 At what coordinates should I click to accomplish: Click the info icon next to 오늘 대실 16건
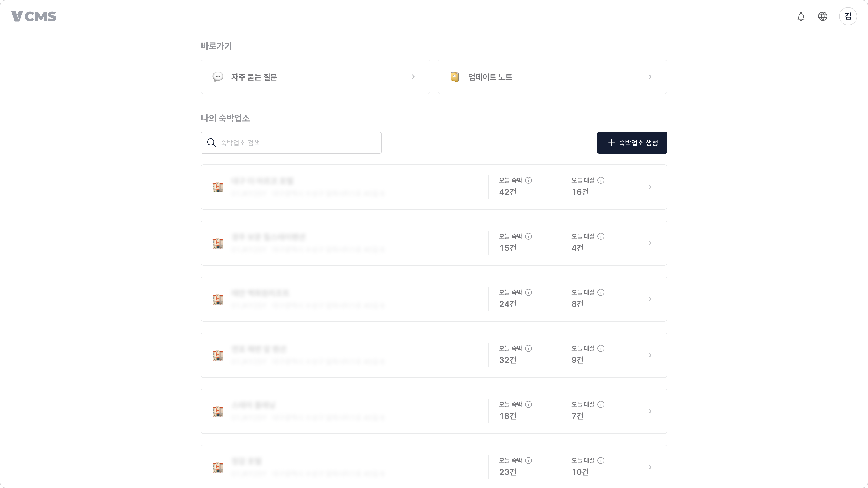[x=601, y=181]
